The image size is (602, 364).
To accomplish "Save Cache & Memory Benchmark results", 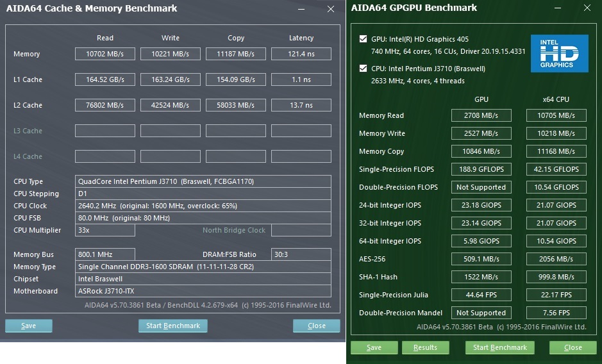I will click(29, 326).
